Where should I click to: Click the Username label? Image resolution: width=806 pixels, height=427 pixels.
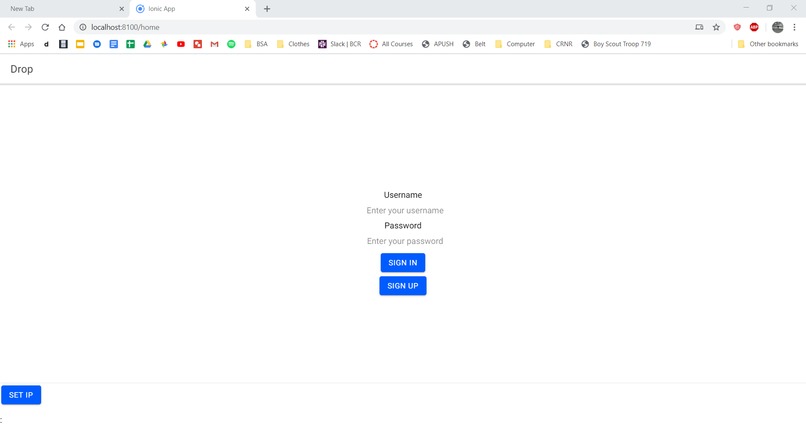pos(402,195)
